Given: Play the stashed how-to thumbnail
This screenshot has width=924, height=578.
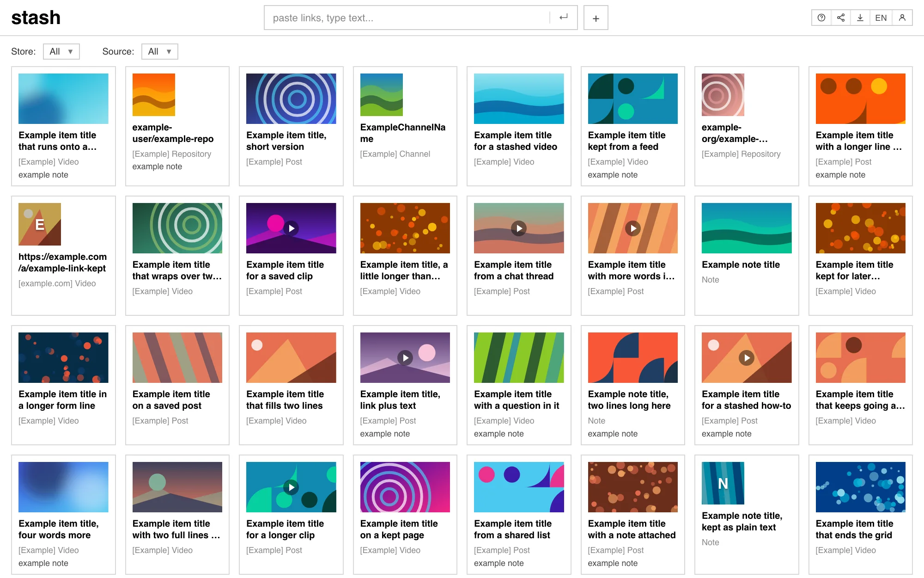Looking at the screenshot, I should [x=747, y=357].
